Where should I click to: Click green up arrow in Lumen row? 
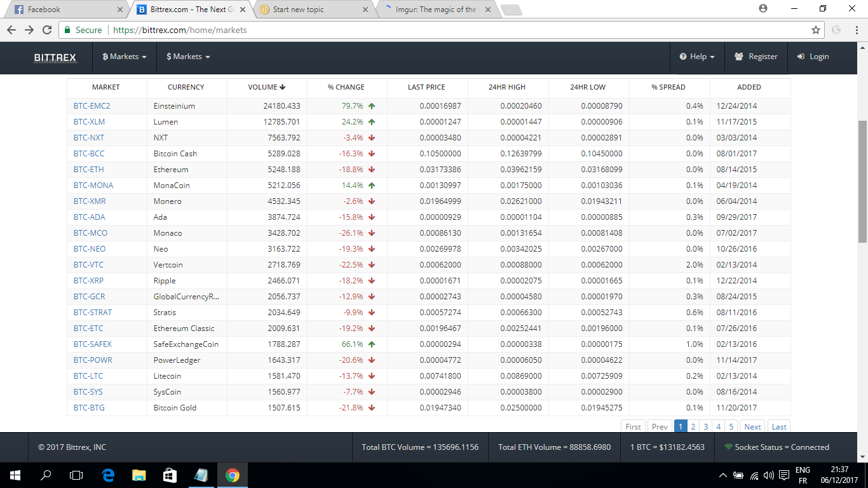[x=372, y=122]
